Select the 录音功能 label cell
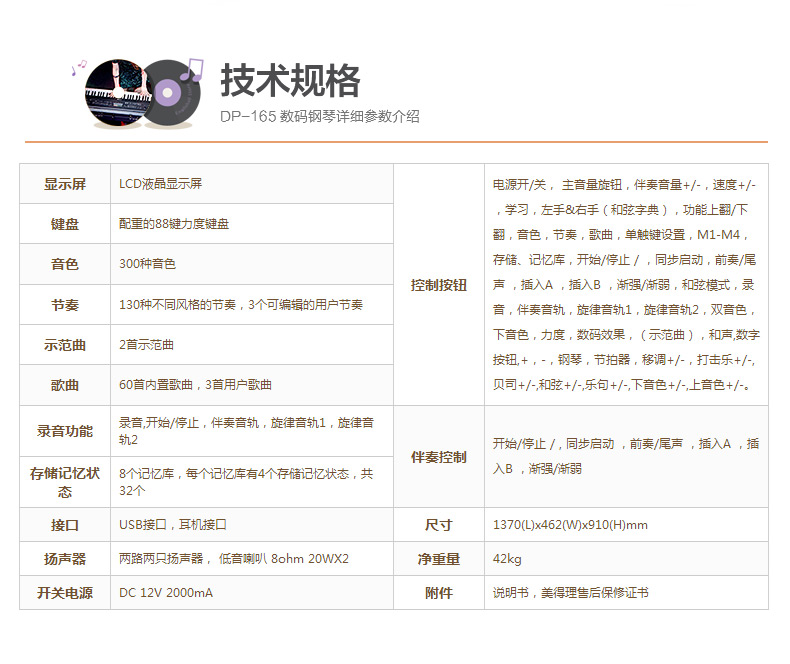790x664 pixels. (65, 431)
